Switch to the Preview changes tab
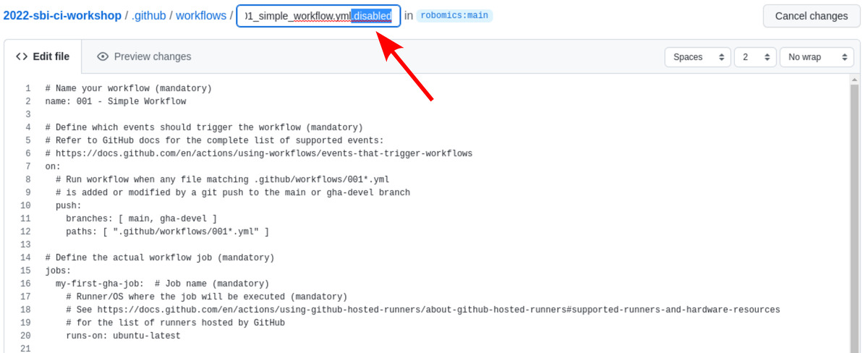 point(144,56)
